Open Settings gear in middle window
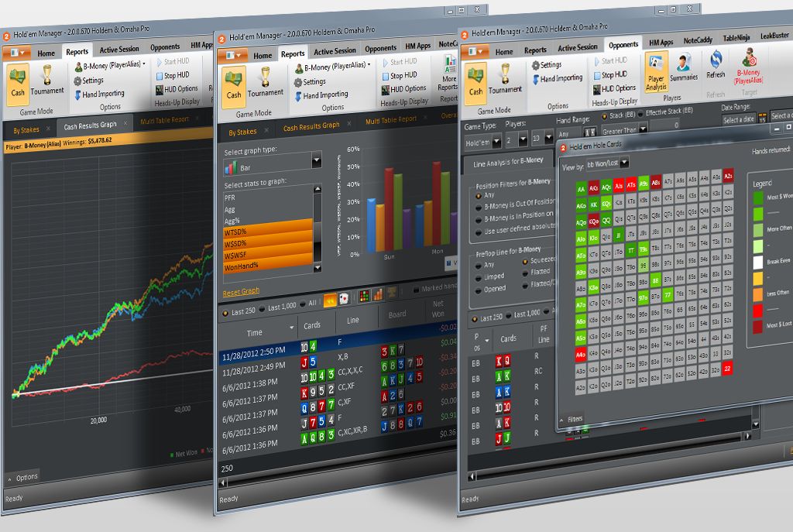 coord(310,81)
